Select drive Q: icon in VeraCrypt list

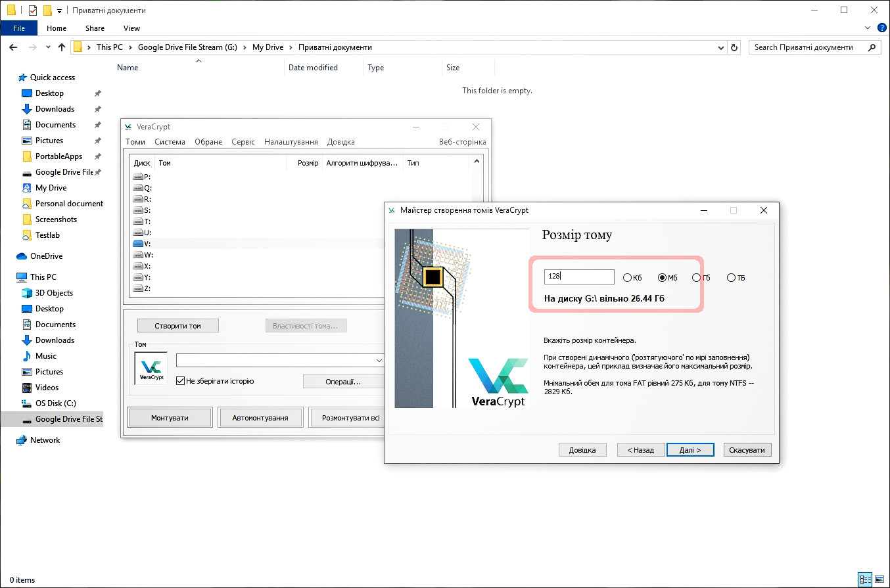click(138, 188)
